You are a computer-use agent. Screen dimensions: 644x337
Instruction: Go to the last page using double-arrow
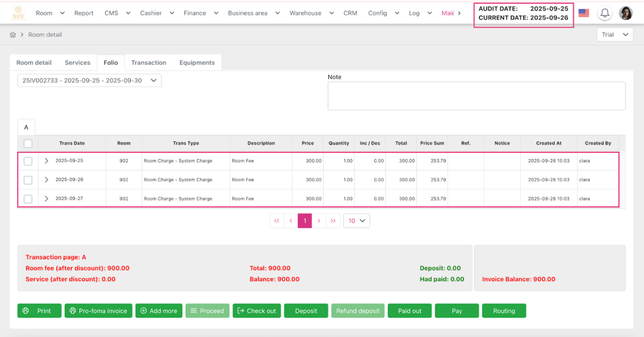point(334,221)
